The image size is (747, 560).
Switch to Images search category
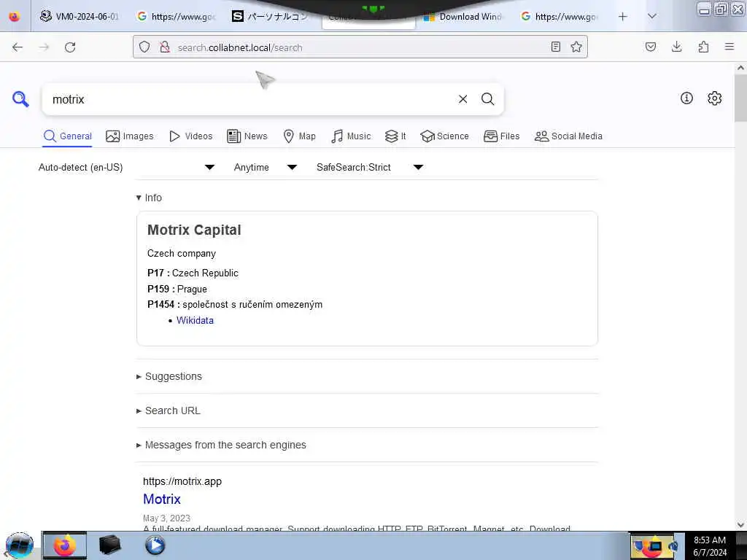[x=130, y=136]
